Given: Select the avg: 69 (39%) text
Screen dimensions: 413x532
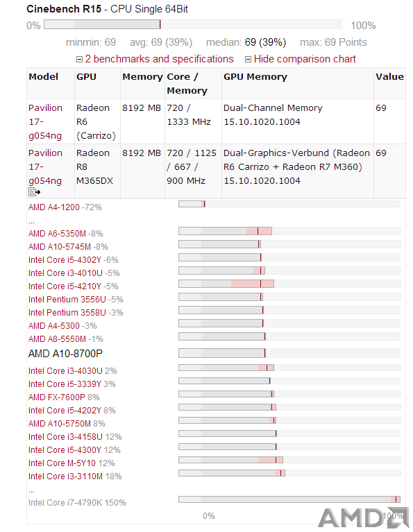Looking at the screenshot, I should tap(161, 42).
